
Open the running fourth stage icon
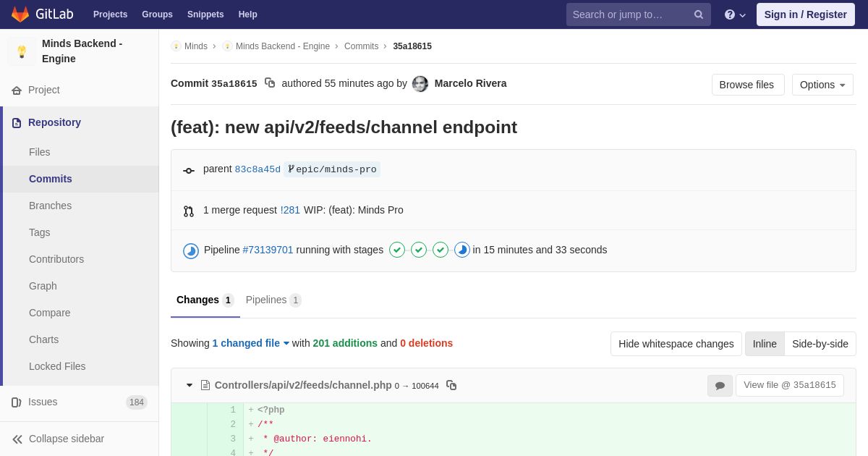(462, 250)
